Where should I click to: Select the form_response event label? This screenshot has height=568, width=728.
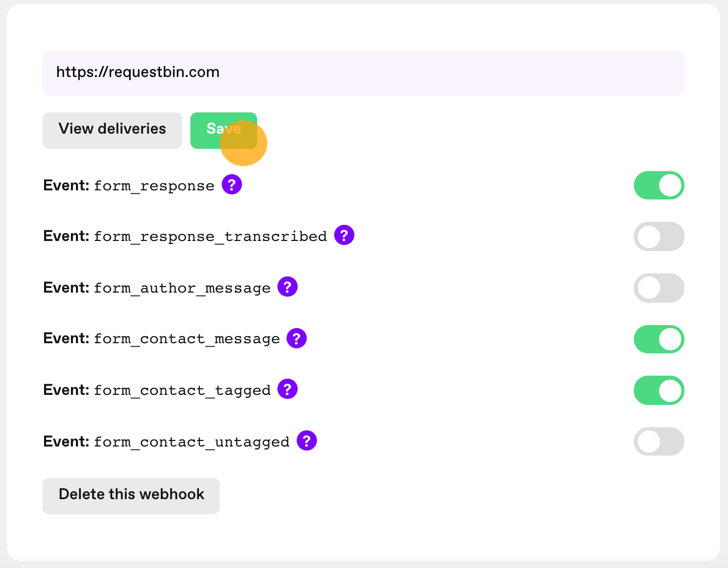click(129, 186)
